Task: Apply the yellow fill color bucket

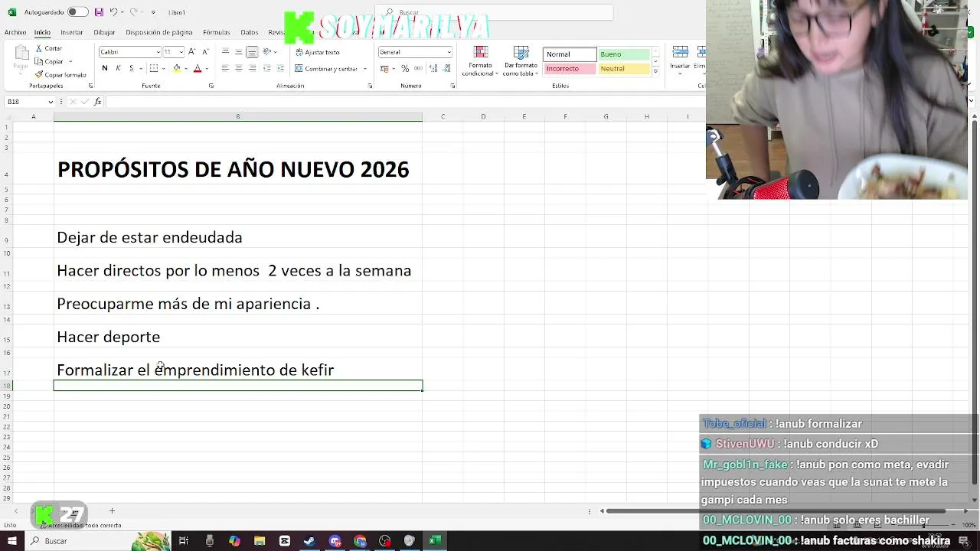Action: click(177, 68)
